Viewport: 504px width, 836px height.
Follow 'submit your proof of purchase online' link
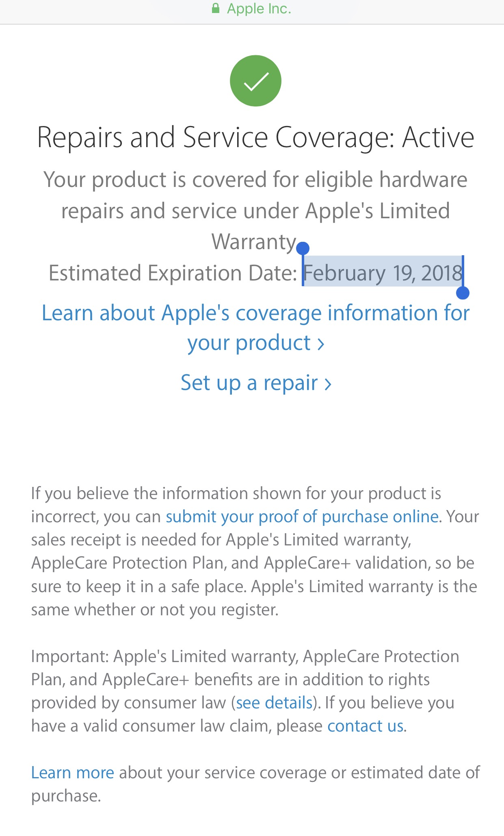tap(302, 517)
